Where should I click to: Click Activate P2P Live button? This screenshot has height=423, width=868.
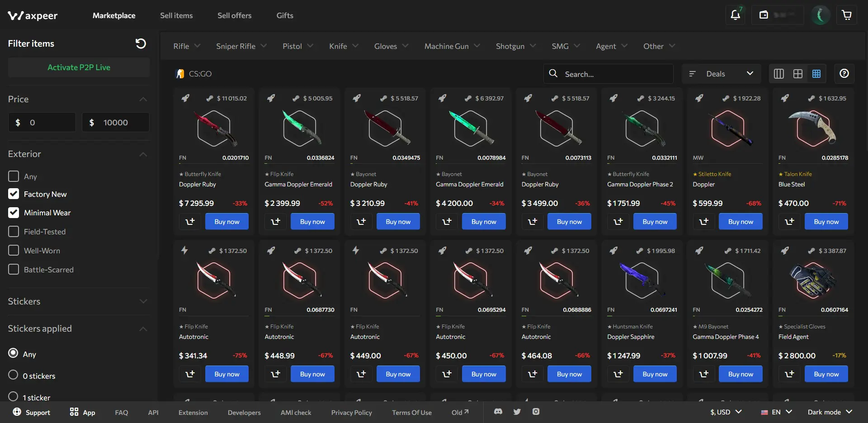(x=79, y=67)
